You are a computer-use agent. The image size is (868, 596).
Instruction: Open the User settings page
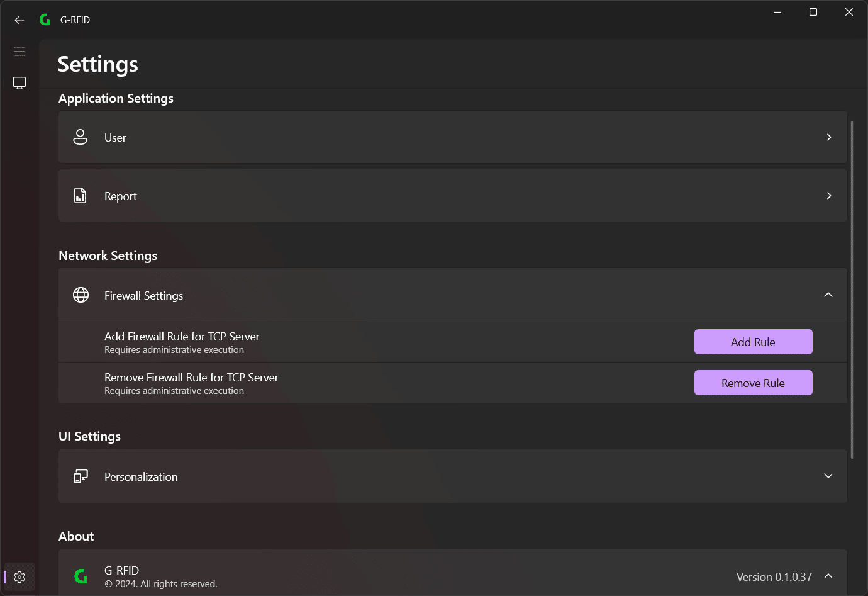[453, 137]
